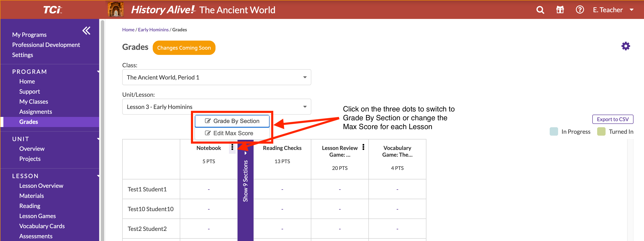Click the Export to CSV button
Screen dimensions: 644x241
tap(613, 119)
